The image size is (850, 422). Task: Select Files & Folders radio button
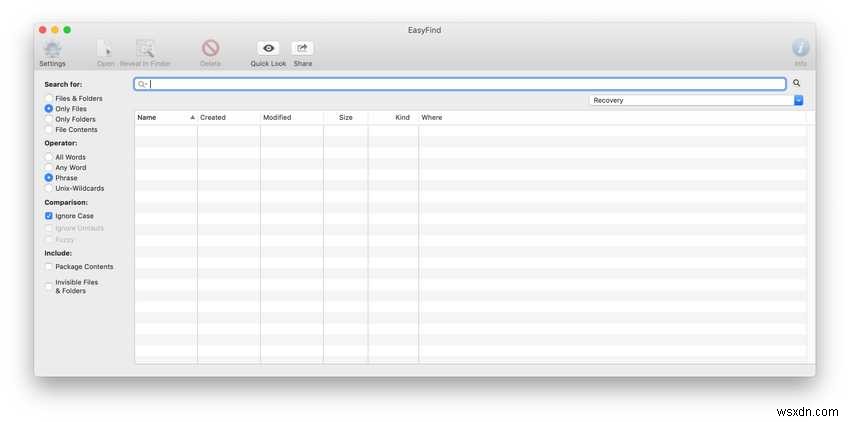coord(49,98)
